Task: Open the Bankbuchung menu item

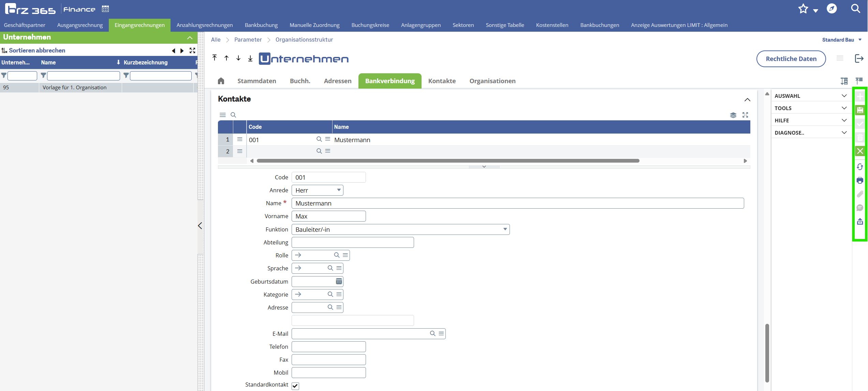Action: (261, 25)
